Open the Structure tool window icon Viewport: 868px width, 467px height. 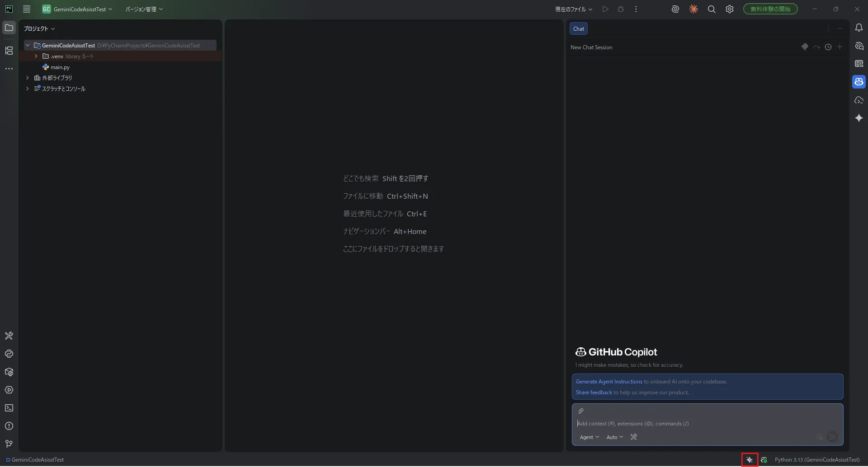pyautogui.click(x=9, y=51)
